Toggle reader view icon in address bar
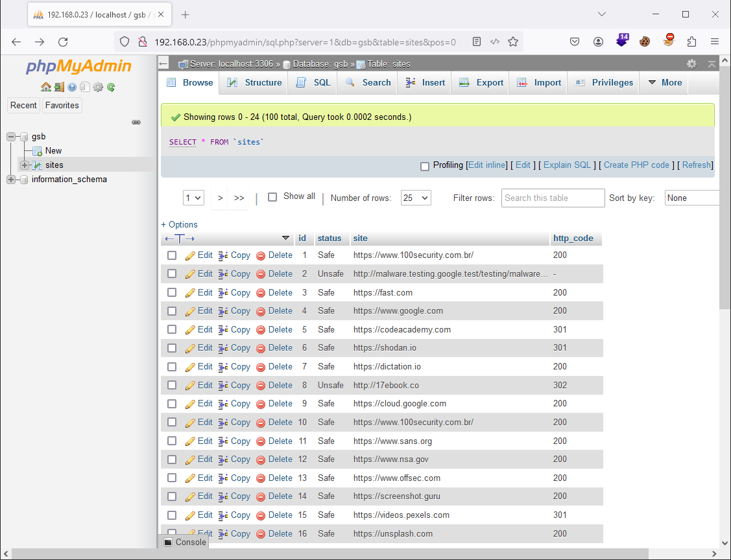This screenshot has width=731, height=560. 477,42
